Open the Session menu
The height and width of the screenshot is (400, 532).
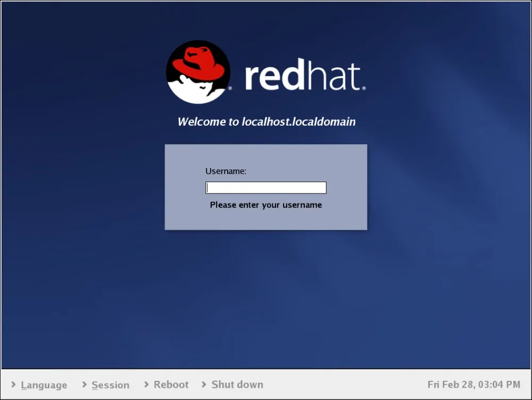pyautogui.click(x=110, y=385)
